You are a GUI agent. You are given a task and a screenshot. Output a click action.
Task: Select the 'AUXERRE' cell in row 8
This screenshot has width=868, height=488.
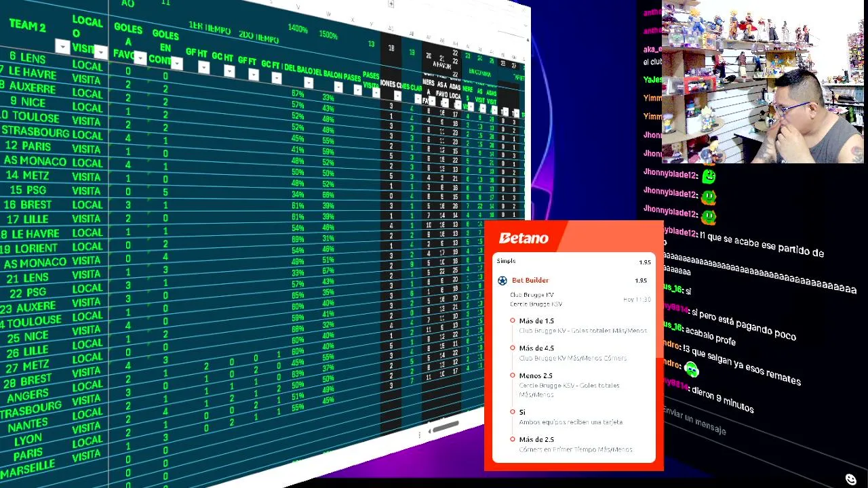point(32,87)
